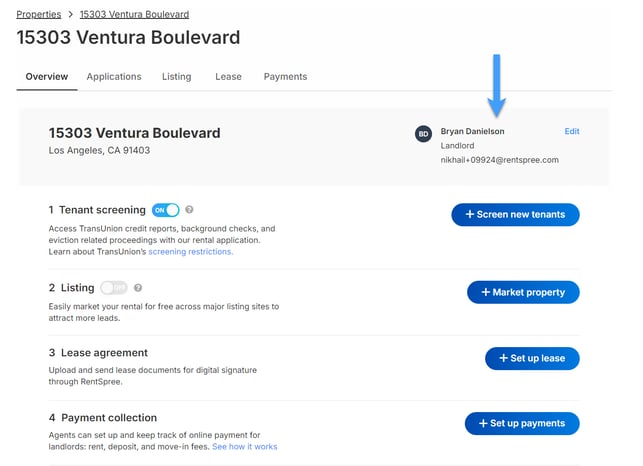Open the screening restrictions link
This screenshot has width=643, height=466.
tap(191, 251)
